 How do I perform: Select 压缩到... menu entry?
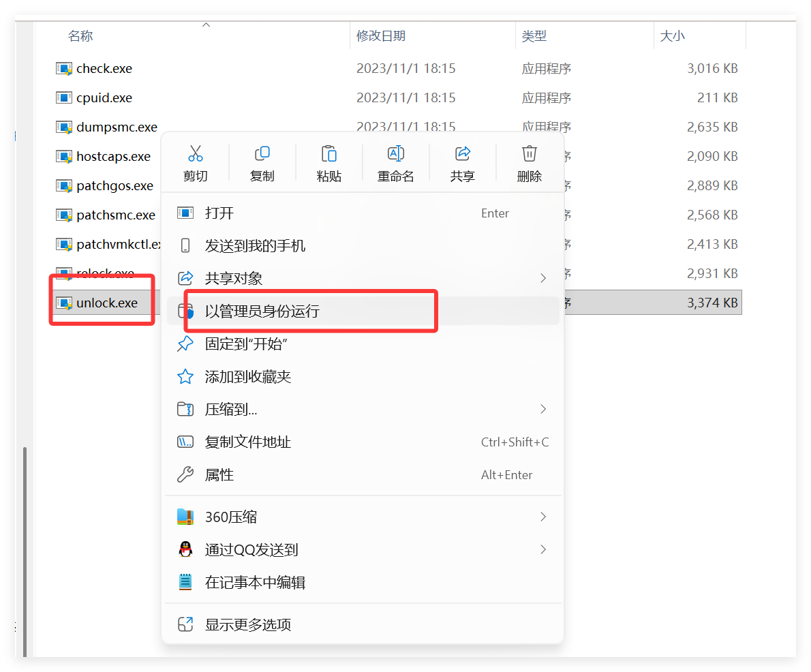(363, 409)
